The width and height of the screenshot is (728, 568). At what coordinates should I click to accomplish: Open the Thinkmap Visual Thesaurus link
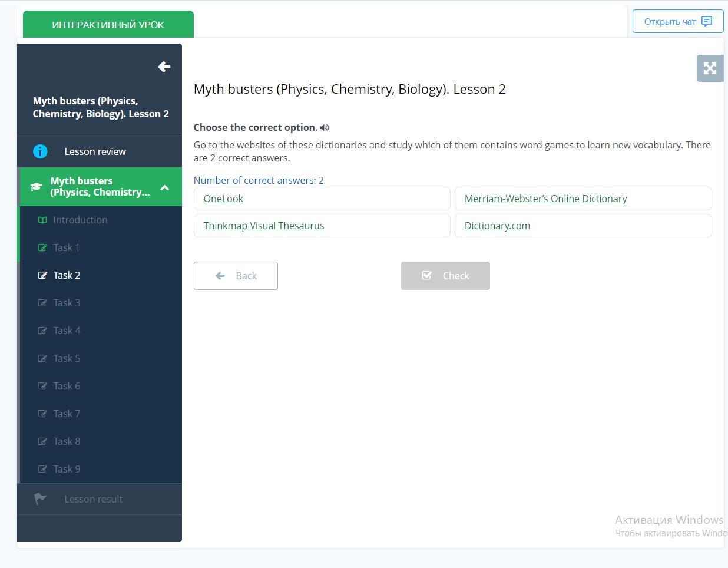tap(263, 226)
